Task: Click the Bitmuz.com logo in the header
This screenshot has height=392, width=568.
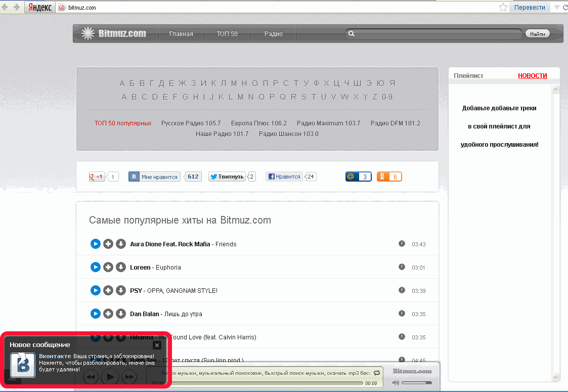Action: (x=113, y=33)
